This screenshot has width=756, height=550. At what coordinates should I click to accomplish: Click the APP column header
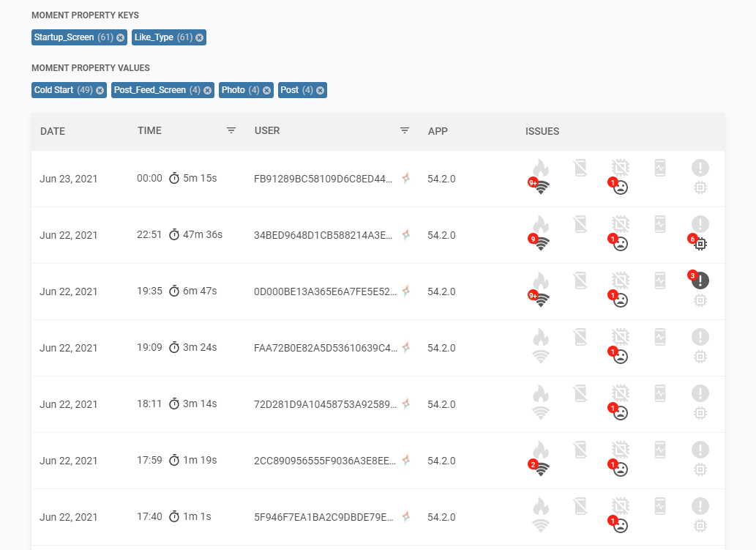point(438,131)
